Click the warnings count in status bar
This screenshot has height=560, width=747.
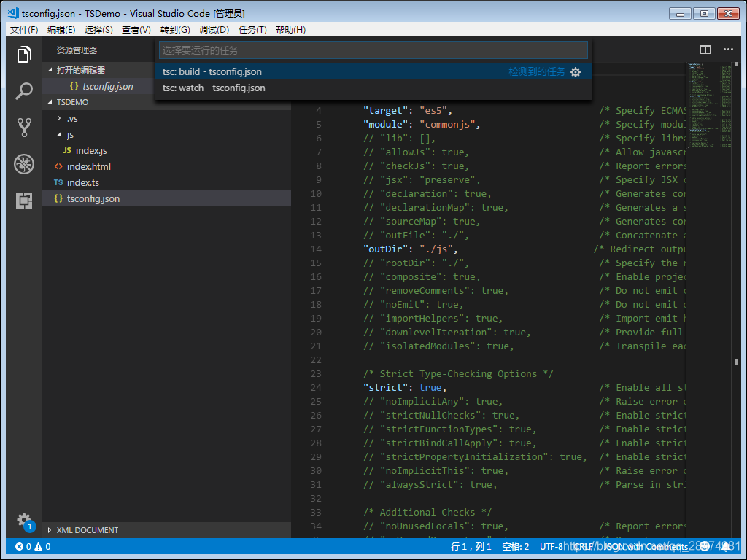42,547
